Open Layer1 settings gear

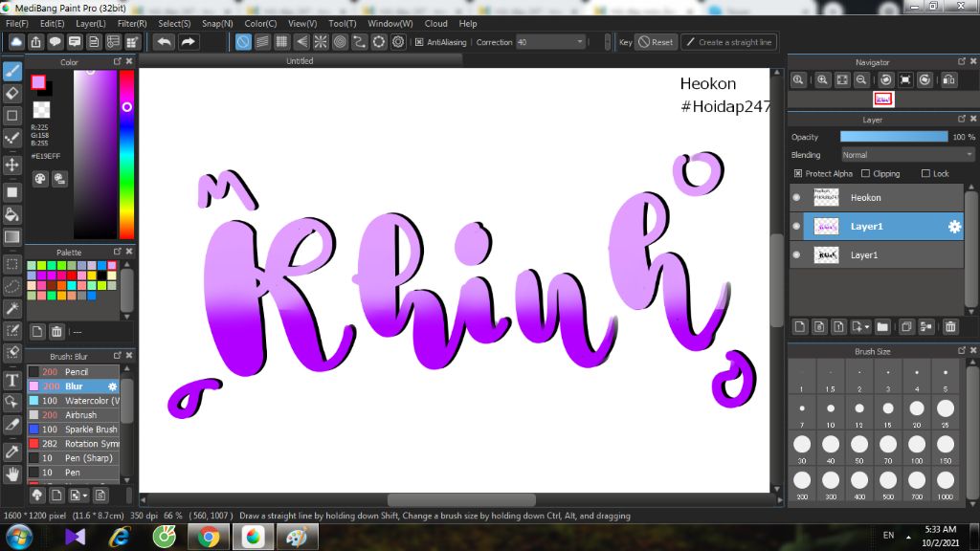[x=954, y=227]
